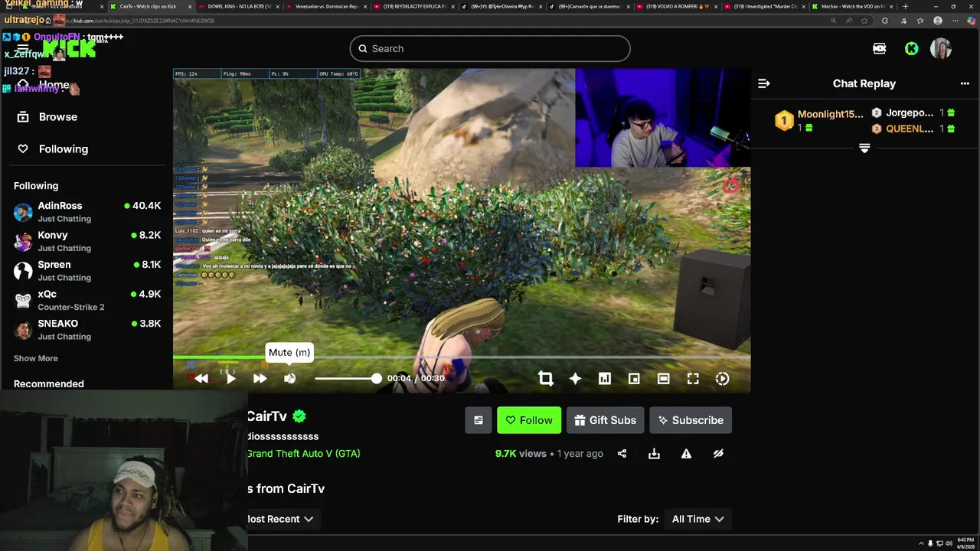
Task: Open the user avatar profile menu
Action: tap(940, 48)
